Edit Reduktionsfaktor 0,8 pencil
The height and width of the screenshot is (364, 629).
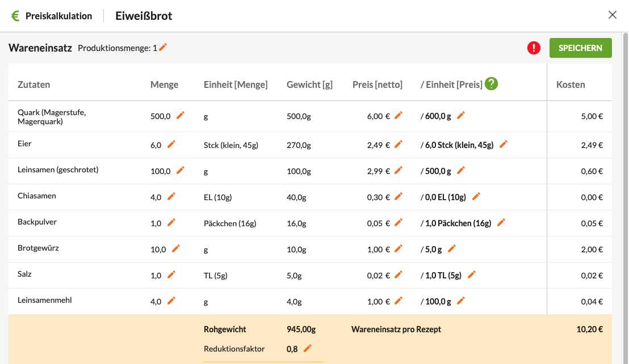coord(308,348)
